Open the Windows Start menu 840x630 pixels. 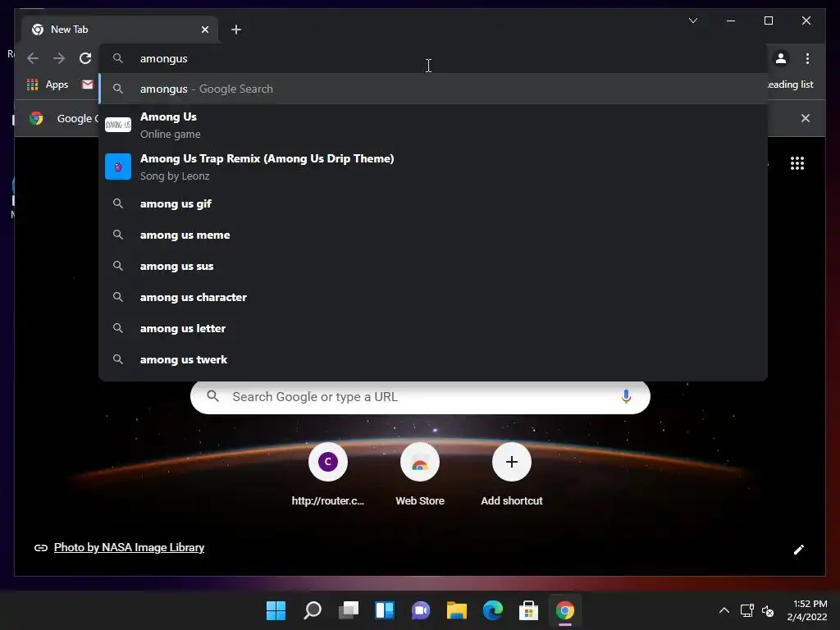(276, 610)
